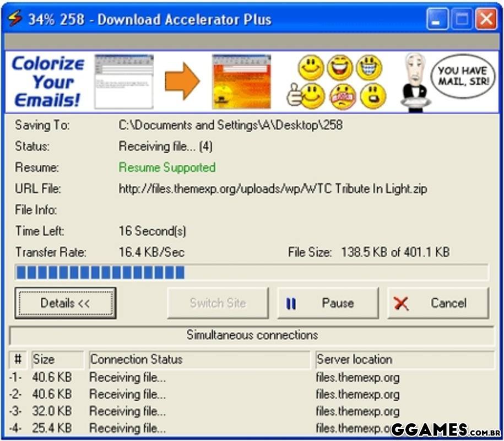
Task: Click the blue pause icon
Action: [x=291, y=303]
